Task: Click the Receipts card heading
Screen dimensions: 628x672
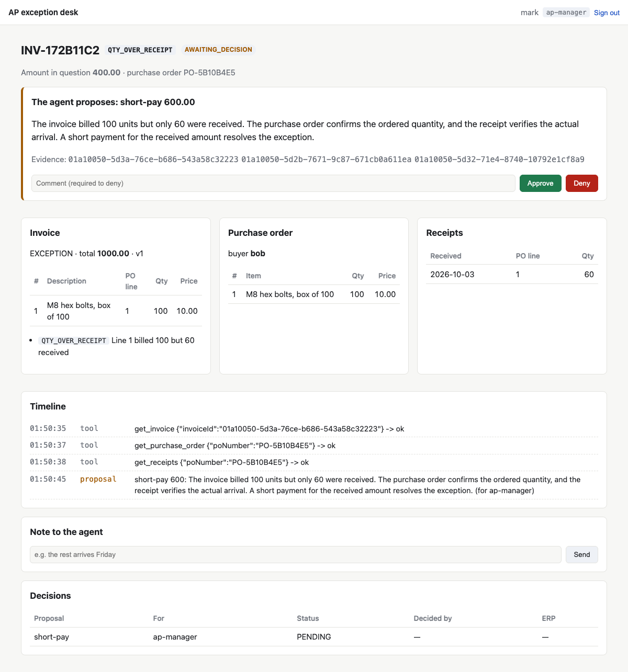Action: 445,233
